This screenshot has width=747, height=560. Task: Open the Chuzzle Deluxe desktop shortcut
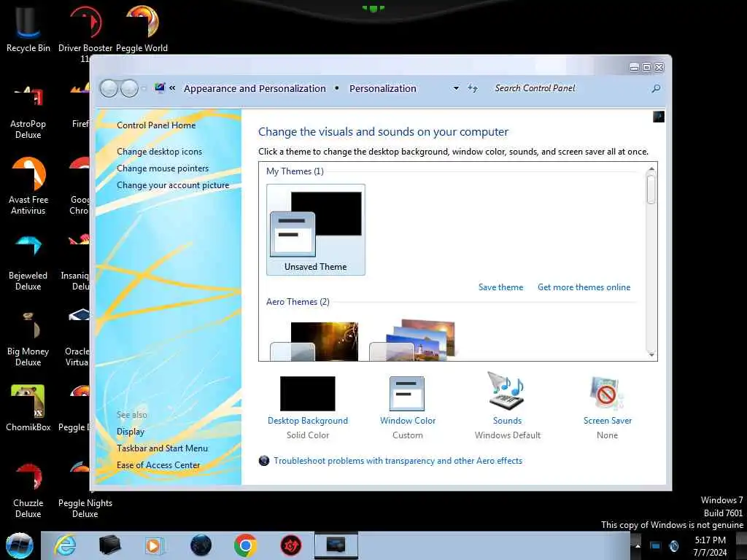(28, 491)
